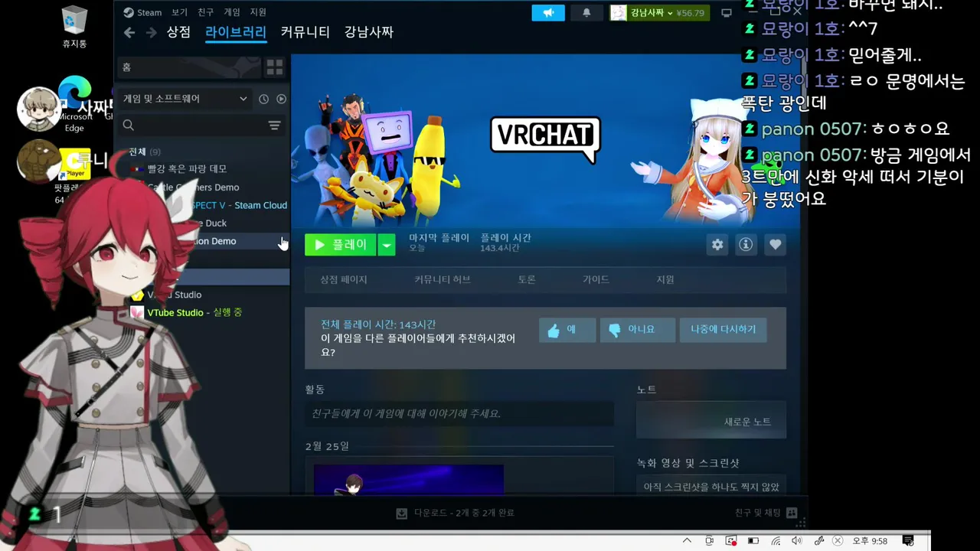Open the 강남사짜 account dropdown
Screen dimensions: 980x551
651,13
